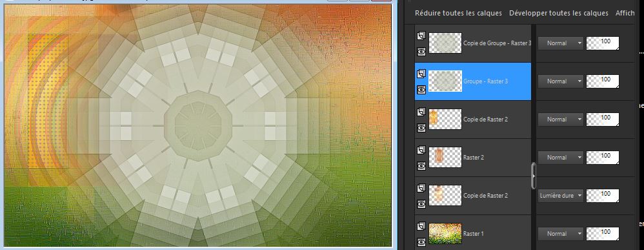Click layer type icon of Raster 1 layer
644x250 pixels.
tap(421, 227)
